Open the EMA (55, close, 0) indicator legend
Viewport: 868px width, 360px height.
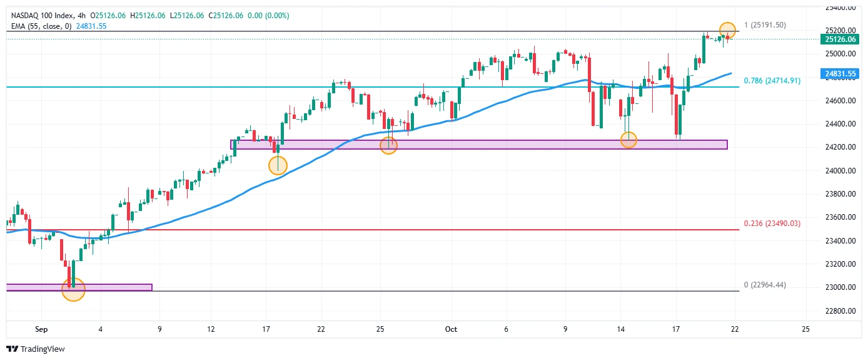41,26
